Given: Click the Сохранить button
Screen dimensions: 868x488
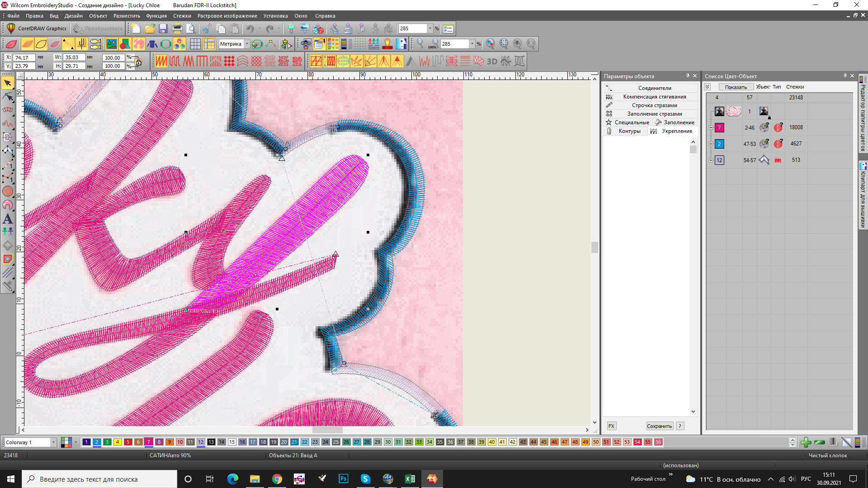Looking at the screenshot, I should [659, 426].
